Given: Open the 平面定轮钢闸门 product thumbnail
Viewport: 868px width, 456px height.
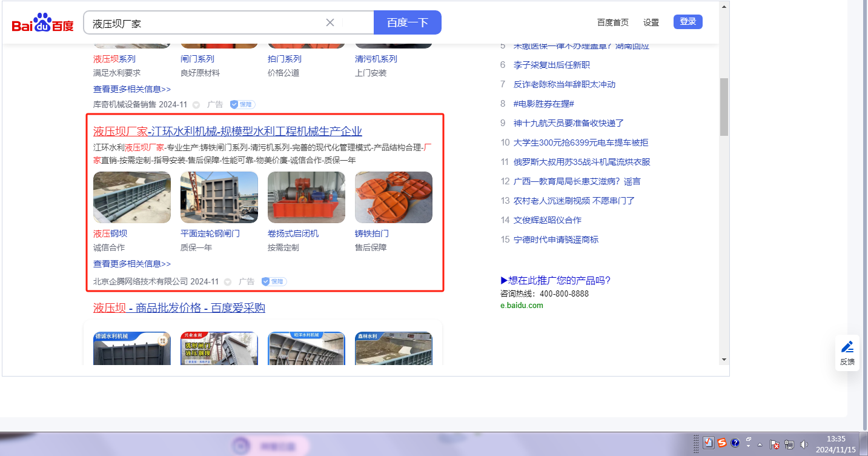Looking at the screenshot, I should tap(219, 197).
